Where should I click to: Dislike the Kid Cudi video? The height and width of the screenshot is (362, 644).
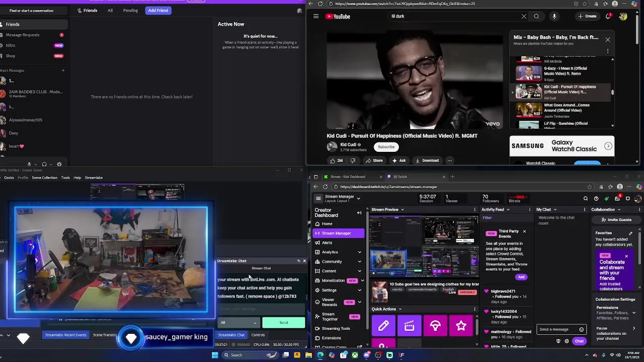[353, 160]
